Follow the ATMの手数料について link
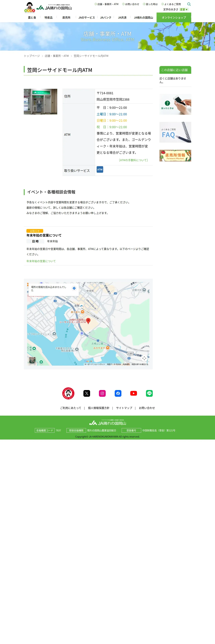 pos(133,160)
